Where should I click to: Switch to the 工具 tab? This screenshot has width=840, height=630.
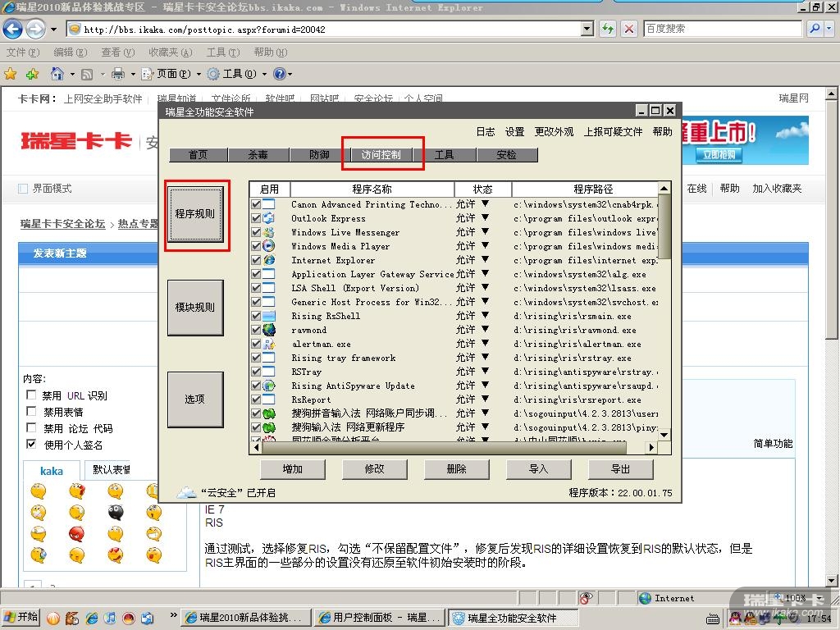click(444, 155)
